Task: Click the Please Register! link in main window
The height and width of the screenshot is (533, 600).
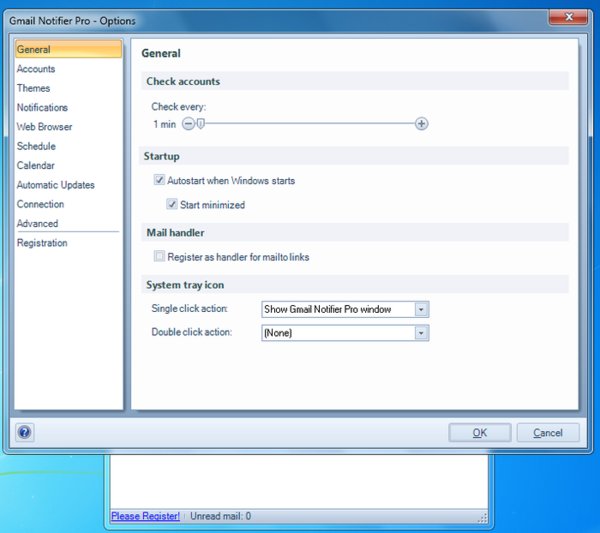Action: 145,516
